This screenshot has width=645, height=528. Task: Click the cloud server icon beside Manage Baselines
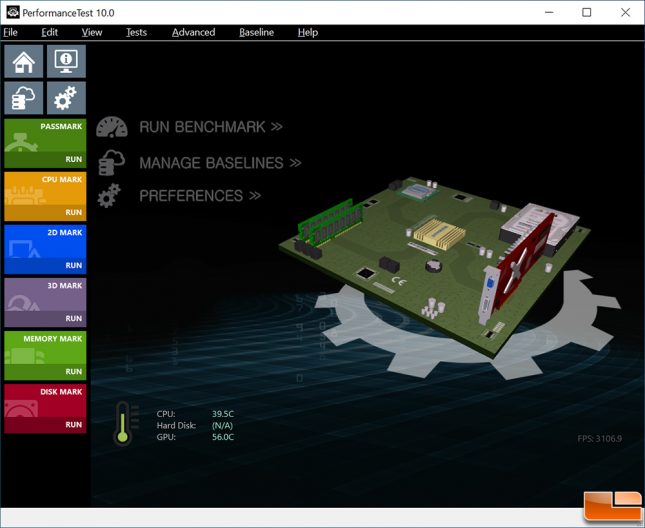pyautogui.click(x=111, y=162)
